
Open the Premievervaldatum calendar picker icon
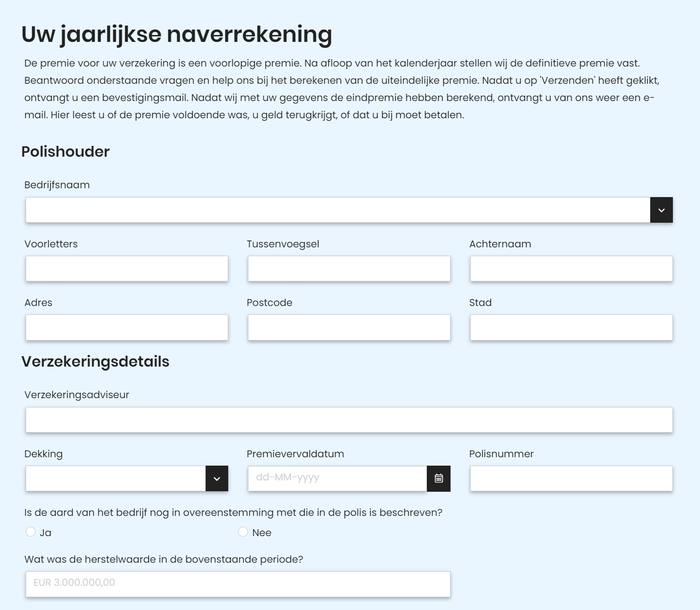tap(438, 478)
